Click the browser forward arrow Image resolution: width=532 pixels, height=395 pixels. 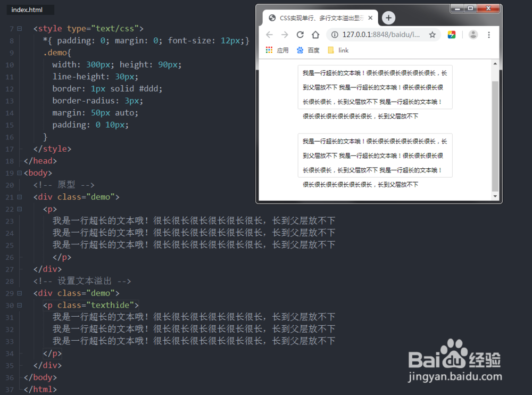point(285,35)
